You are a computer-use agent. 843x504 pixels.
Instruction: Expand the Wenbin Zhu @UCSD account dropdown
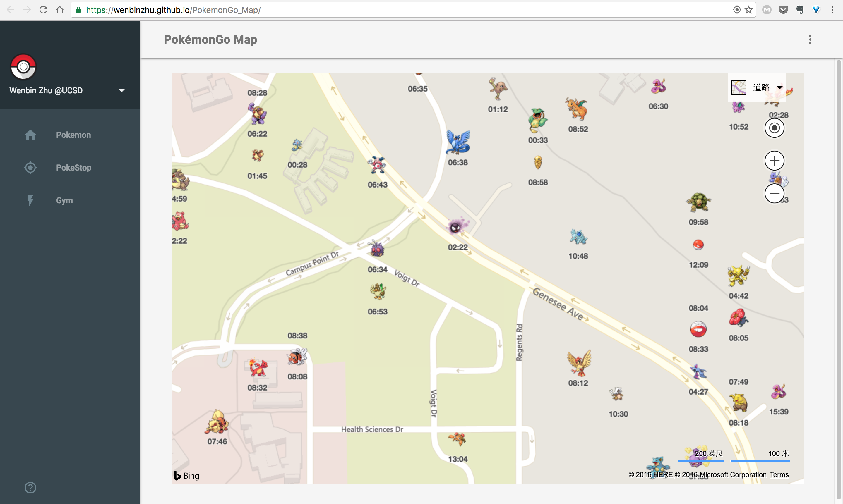(x=122, y=91)
